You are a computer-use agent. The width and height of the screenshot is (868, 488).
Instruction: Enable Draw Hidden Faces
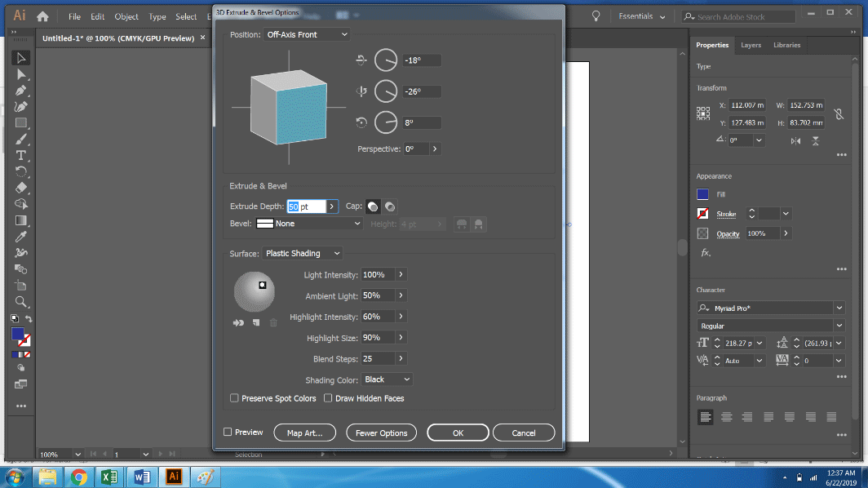point(328,398)
